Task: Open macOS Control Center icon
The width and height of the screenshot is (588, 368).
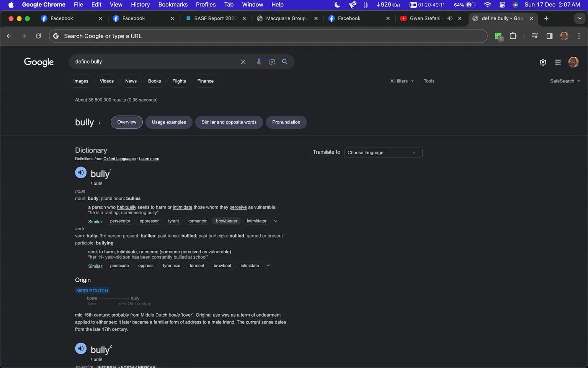Action: click(502, 5)
